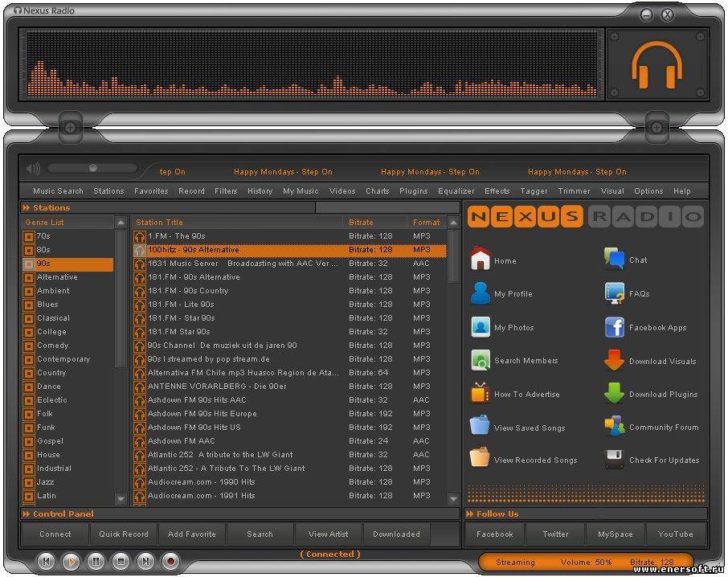Click the Download Visuals arrow icon
The height and width of the screenshot is (577, 728).
pos(614,360)
